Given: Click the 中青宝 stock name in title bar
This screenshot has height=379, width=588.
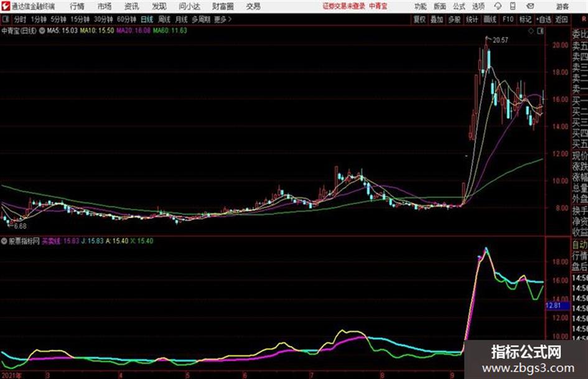Looking at the screenshot, I should click(x=378, y=6).
